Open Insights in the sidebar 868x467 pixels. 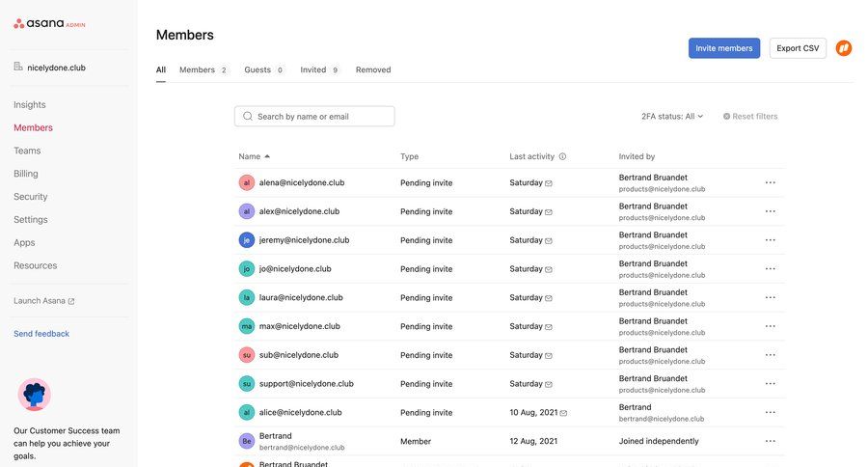(x=30, y=105)
